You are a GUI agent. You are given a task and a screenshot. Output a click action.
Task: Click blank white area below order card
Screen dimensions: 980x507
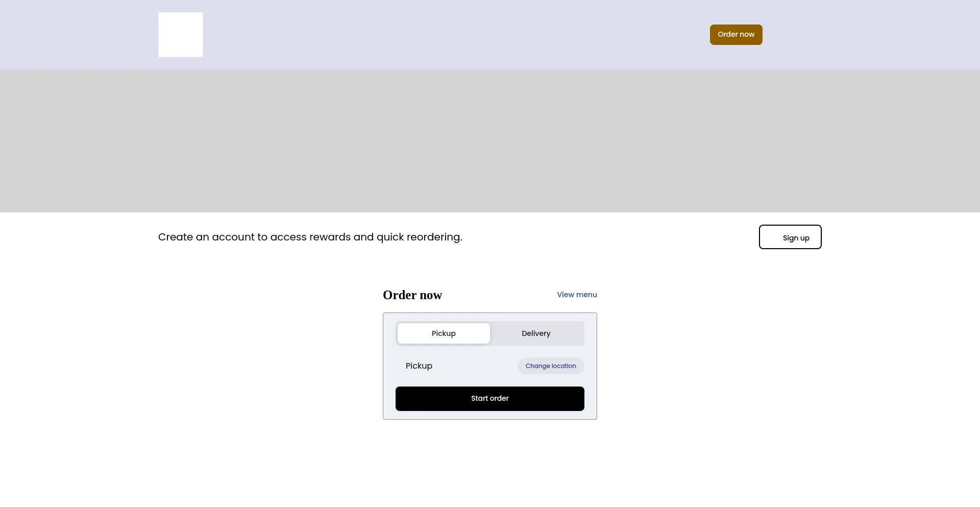point(490,465)
